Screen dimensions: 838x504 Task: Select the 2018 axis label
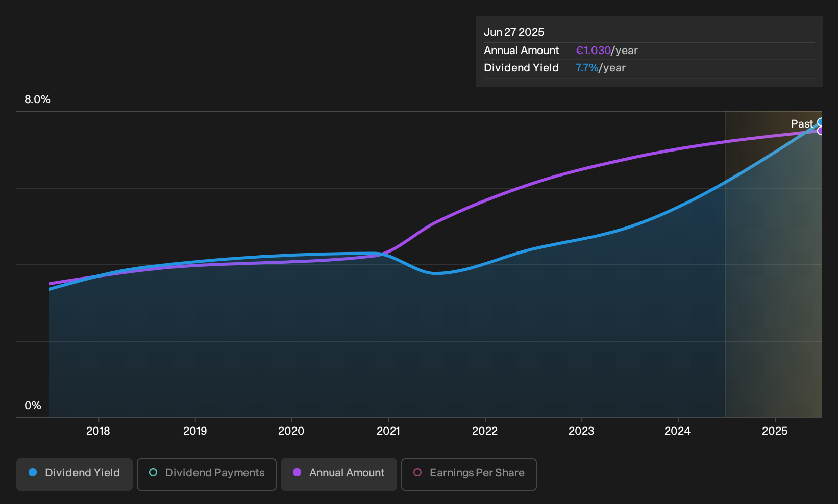(x=98, y=431)
